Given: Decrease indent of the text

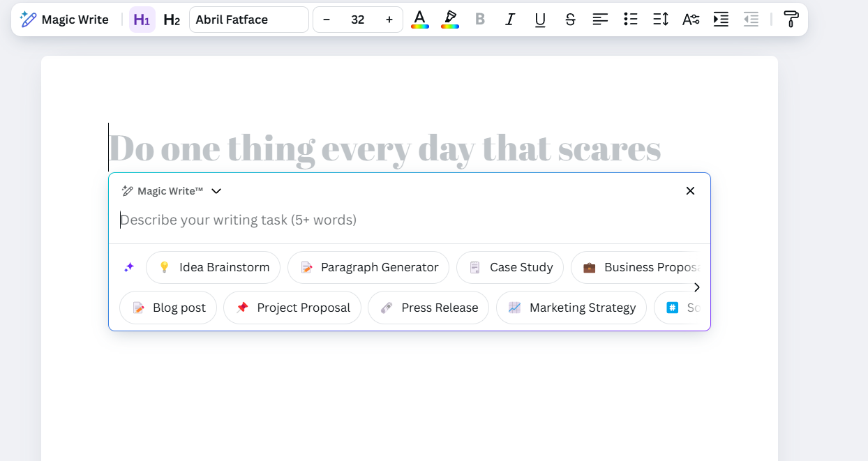Looking at the screenshot, I should click(x=751, y=20).
